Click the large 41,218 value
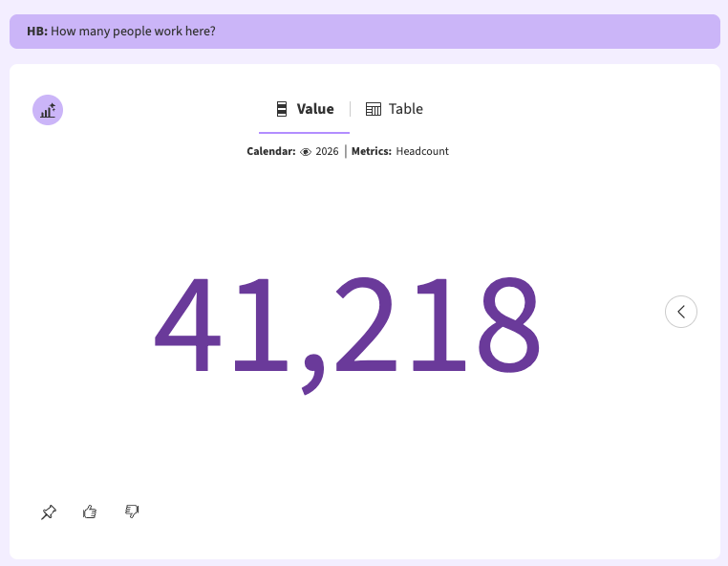The width and height of the screenshot is (728, 566). pyautogui.click(x=348, y=327)
